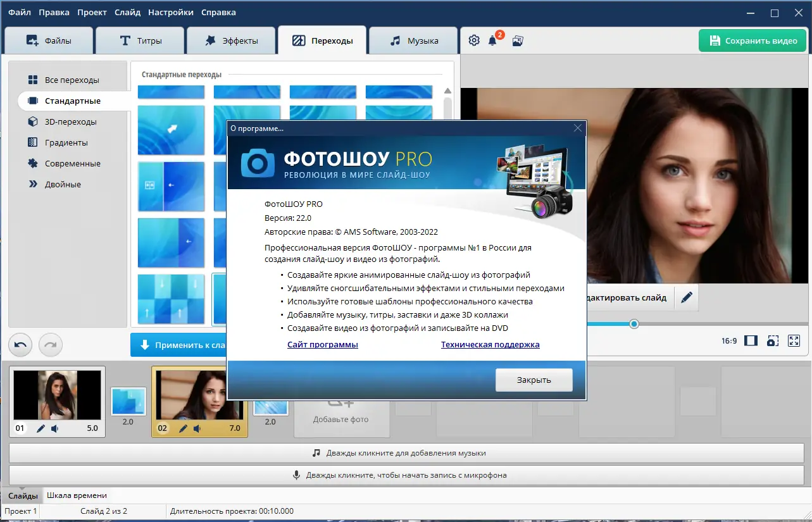Toggle fullscreen preview icon
This screenshot has width=812, height=522.
point(794,341)
